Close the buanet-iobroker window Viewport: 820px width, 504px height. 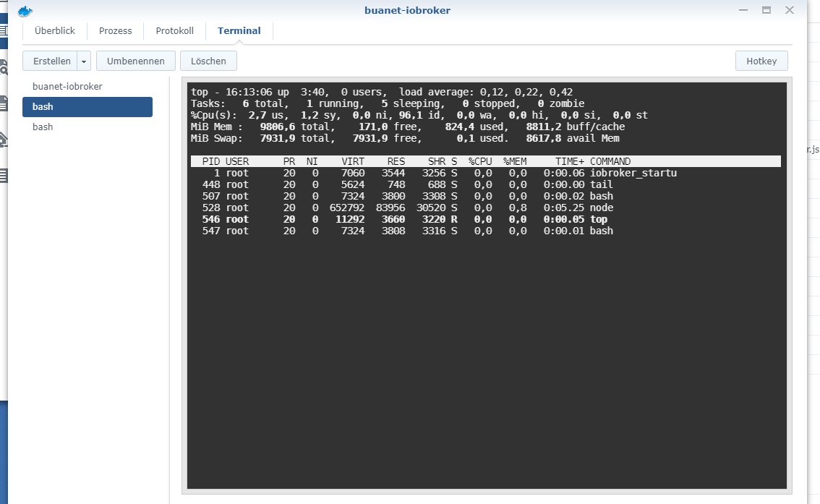point(790,10)
